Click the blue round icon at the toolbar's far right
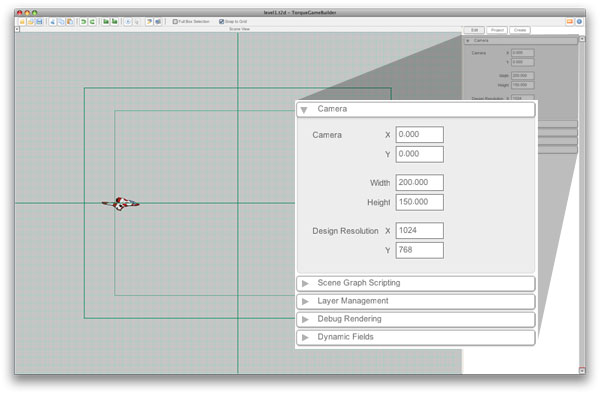Screen dimensions: 600x394 pyautogui.click(x=579, y=22)
